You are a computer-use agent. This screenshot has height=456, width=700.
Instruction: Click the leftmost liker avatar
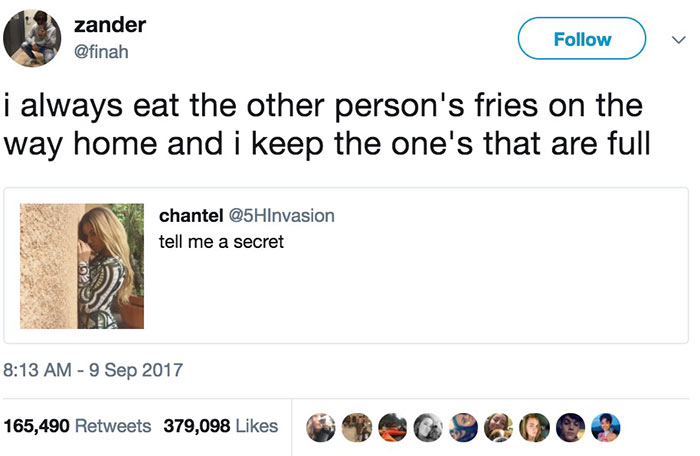tap(320, 428)
